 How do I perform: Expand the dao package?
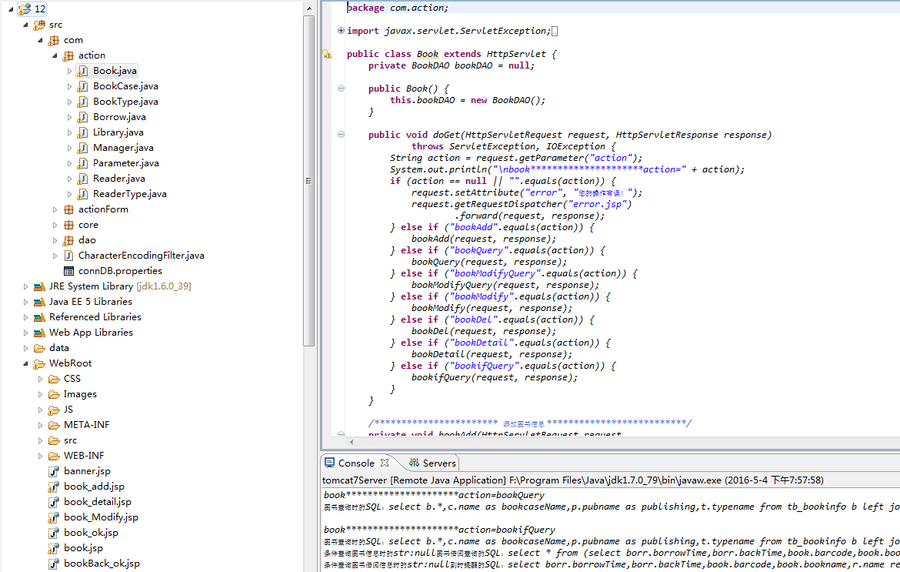(55, 241)
